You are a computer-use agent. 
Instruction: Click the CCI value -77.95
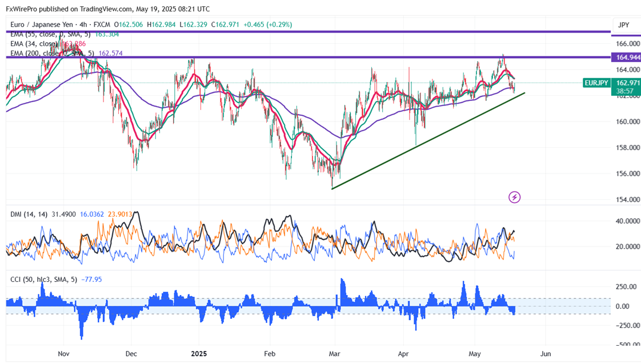(x=91, y=280)
